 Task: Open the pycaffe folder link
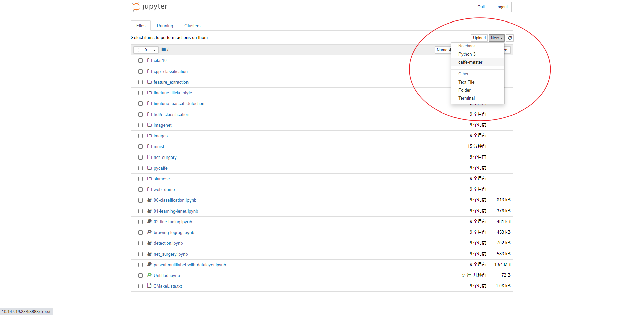(x=161, y=168)
